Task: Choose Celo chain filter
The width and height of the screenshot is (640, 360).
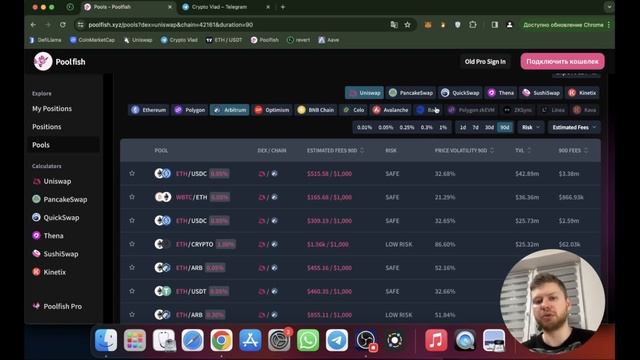Action: (x=353, y=110)
